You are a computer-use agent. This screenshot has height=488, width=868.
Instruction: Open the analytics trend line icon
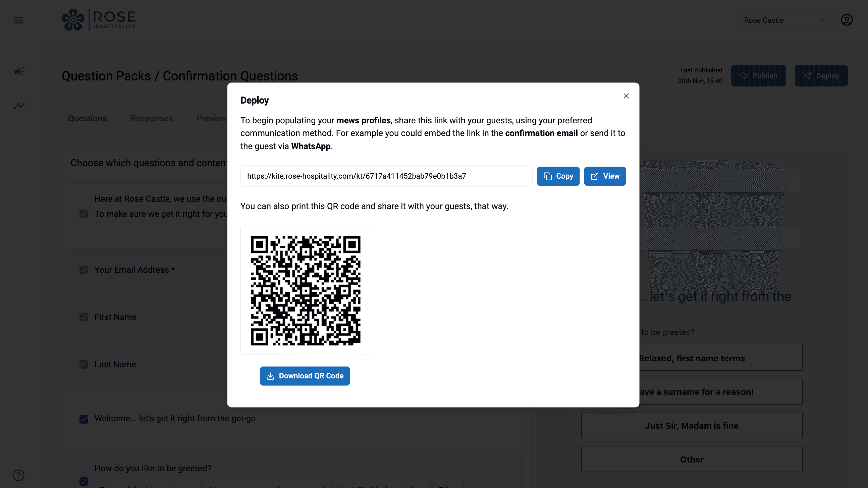pos(19,106)
